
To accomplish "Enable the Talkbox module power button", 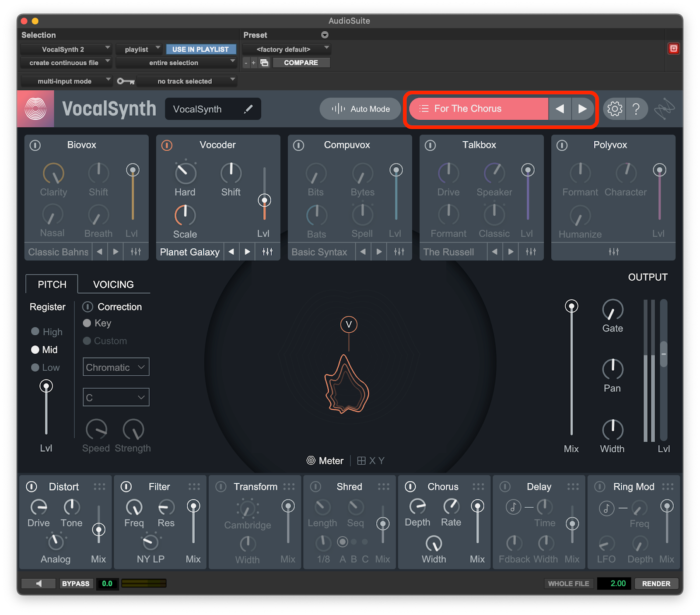I will pyautogui.click(x=430, y=145).
